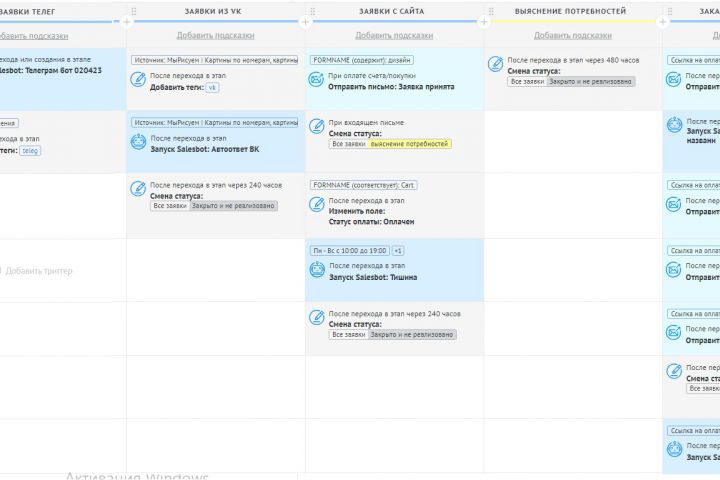Click edit icon of "через 480 часов" trigger
Image resolution: width=720 pixels, height=480 pixels.
[x=495, y=64]
